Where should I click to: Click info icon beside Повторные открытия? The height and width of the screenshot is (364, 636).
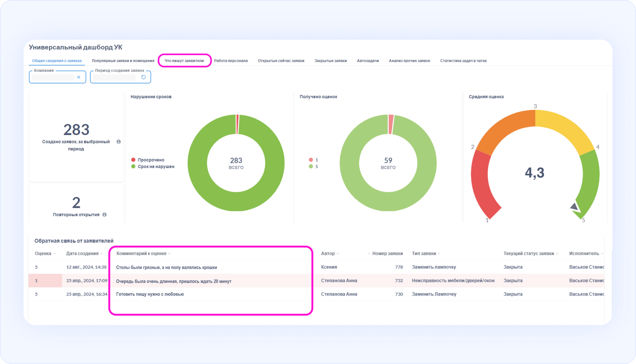105,215
